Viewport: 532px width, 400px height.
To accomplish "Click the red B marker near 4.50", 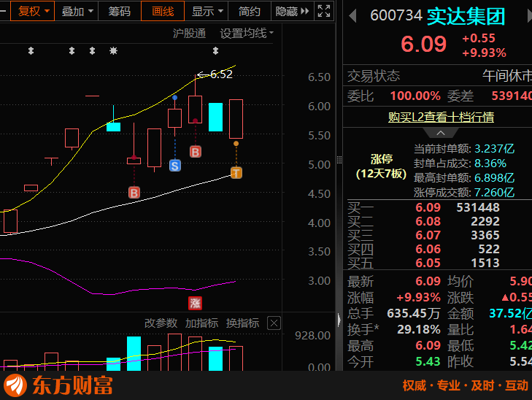I will 134,193.
